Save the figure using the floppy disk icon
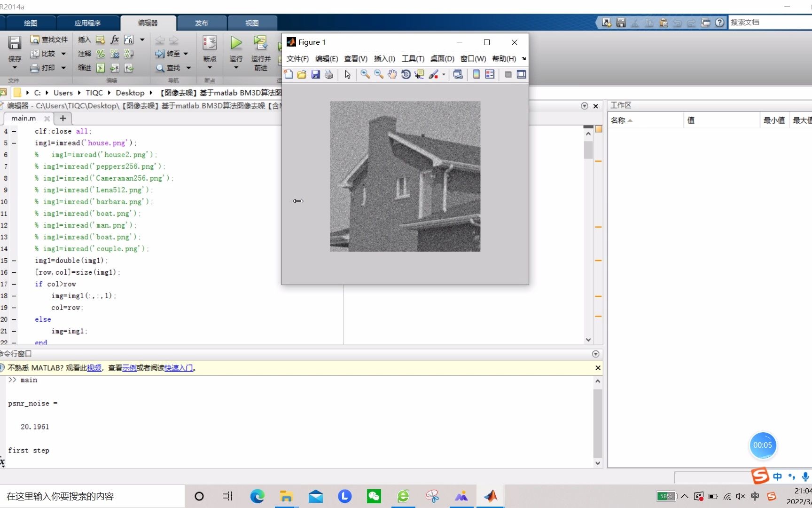 pos(316,74)
